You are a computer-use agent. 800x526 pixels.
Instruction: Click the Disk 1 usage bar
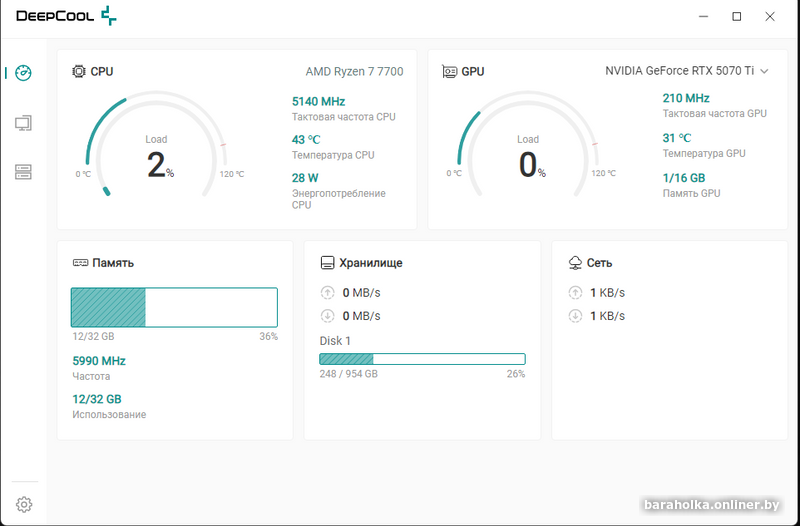click(x=422, y=359)
